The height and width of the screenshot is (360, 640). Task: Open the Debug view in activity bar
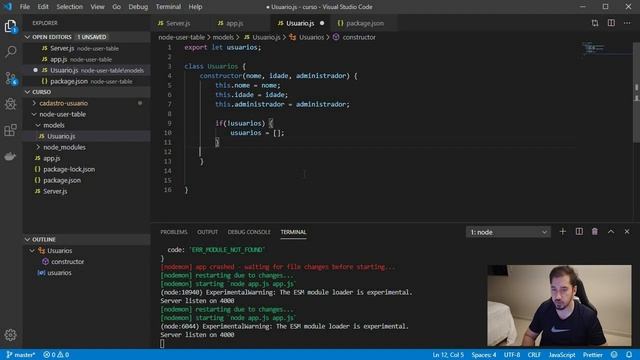[x=11, y=104]
